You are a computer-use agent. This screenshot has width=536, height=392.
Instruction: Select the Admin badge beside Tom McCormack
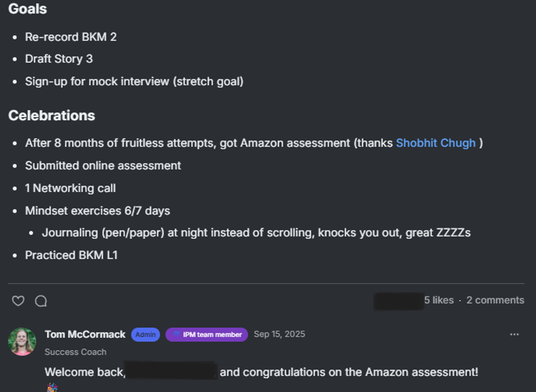point(145,334)
